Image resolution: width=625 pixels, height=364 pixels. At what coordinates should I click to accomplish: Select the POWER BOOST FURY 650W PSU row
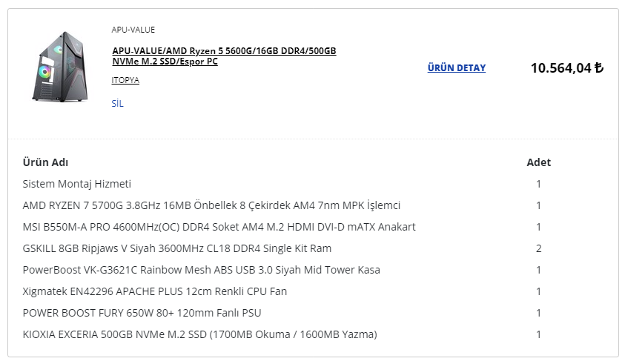(142, 313)
